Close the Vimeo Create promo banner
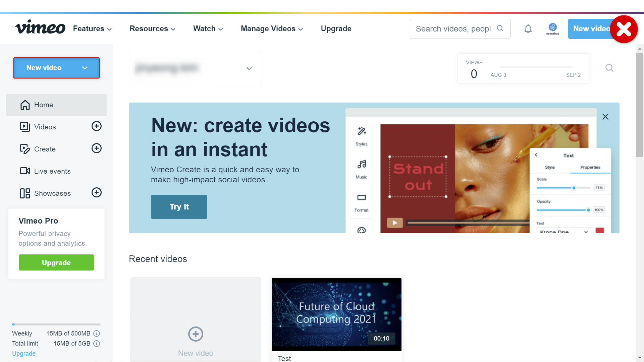Screen dimensions: 644x362 pos(605,117)
